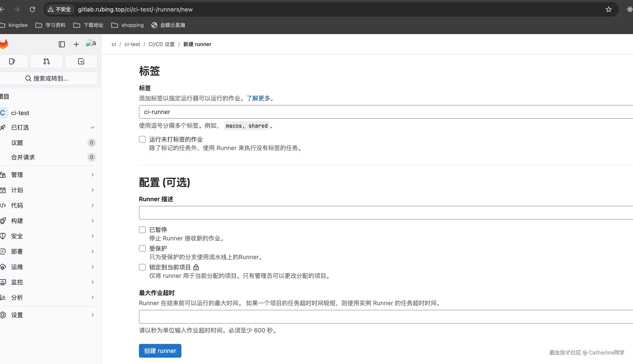Open 合并请求 in sidebar
Image resolution: width=633 pixels, height=364 pixels.
[x=23, y=157]
